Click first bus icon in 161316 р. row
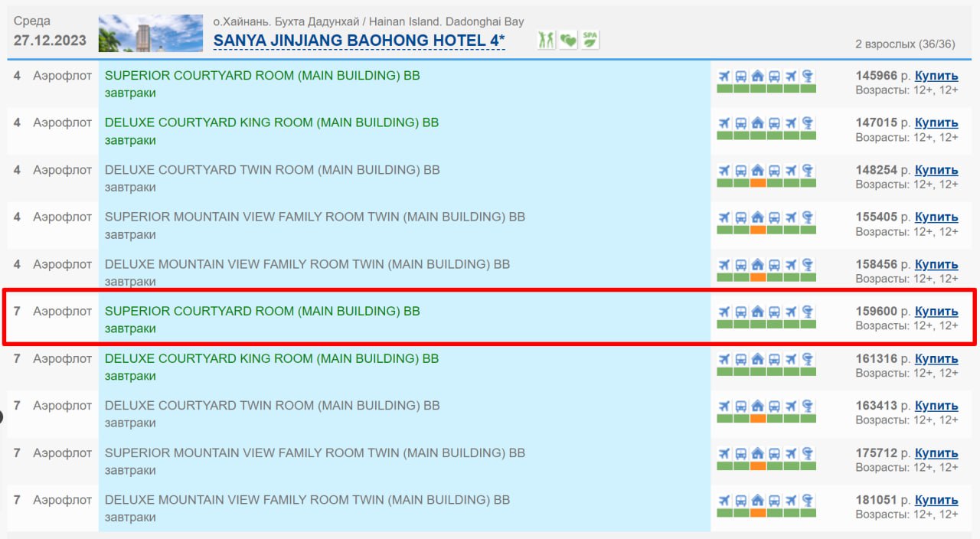Screen dimensions: 980x539 [741, 359]
